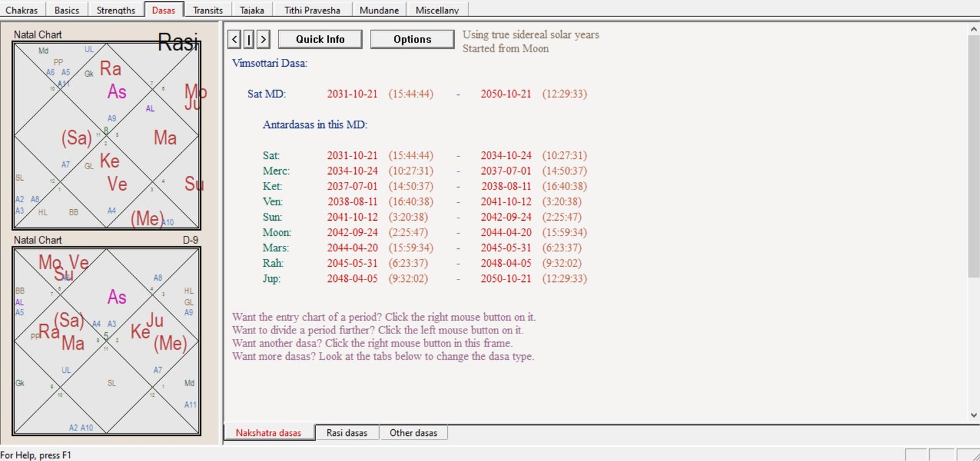
Task: Click the Rasi natal chart
Action: point(107,136)
